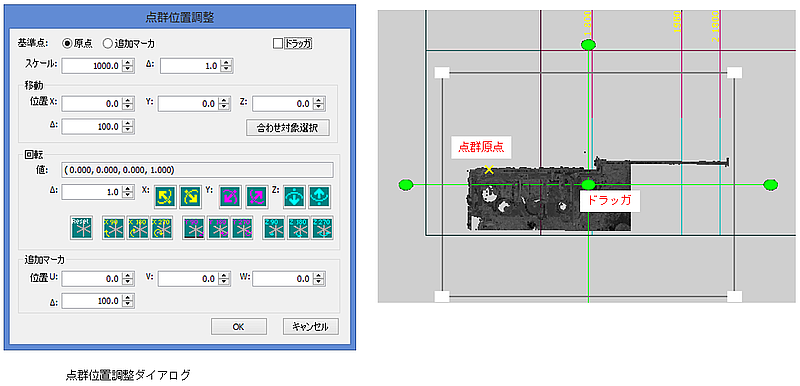Click the 回転 Δ input field
This screenshot has height=386, width=800.
click(x=92, y=192)
